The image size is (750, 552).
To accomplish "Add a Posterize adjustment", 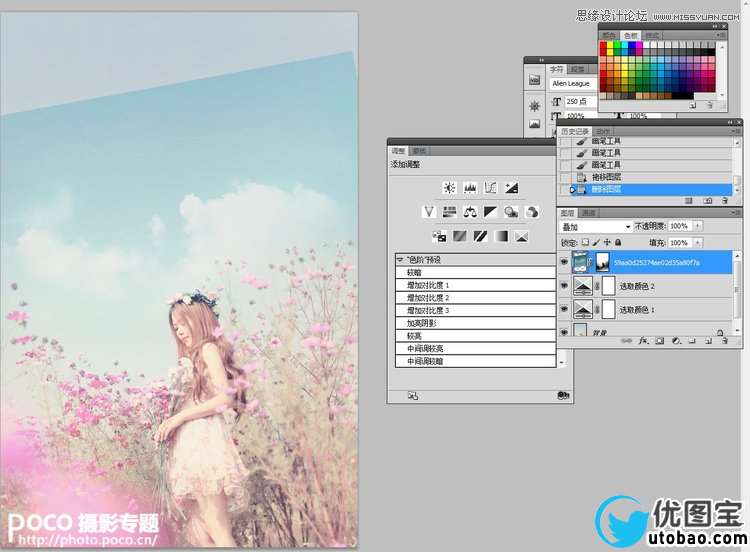I will click(460, 236).
